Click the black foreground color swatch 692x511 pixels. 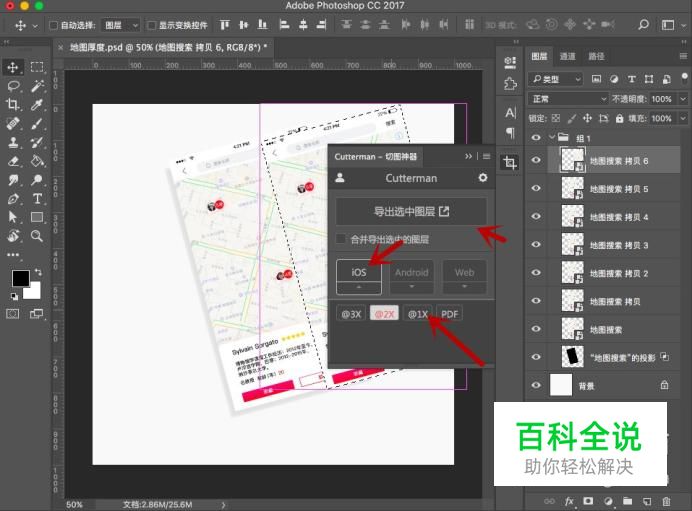[20, 278]
